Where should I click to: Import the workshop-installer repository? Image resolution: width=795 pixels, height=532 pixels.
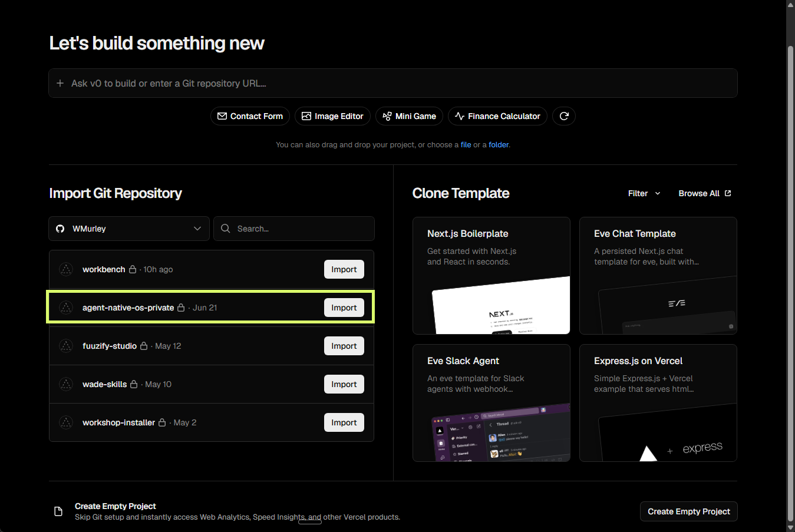pyautogui.click(x=344, y=422)
